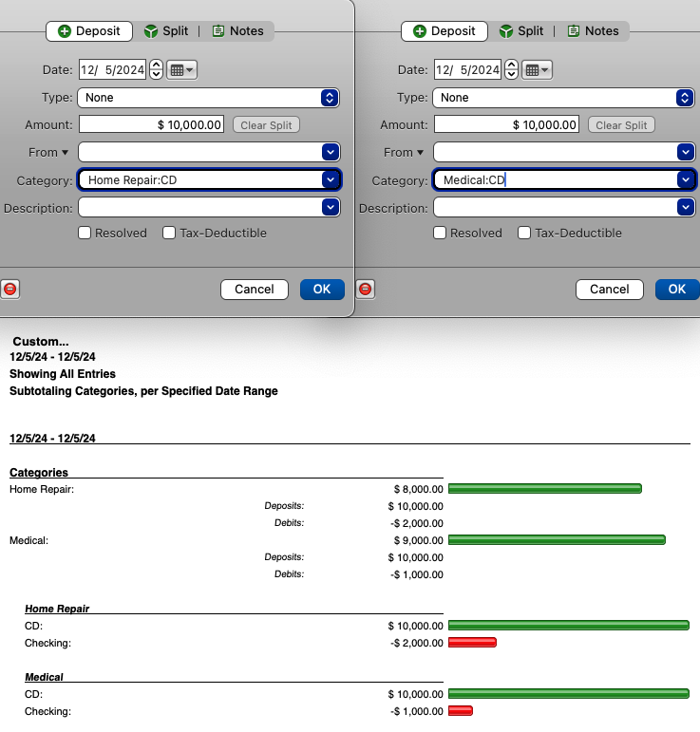
Task: Open the Type dropdown in left dialog
Action: (x=208, y=98)
